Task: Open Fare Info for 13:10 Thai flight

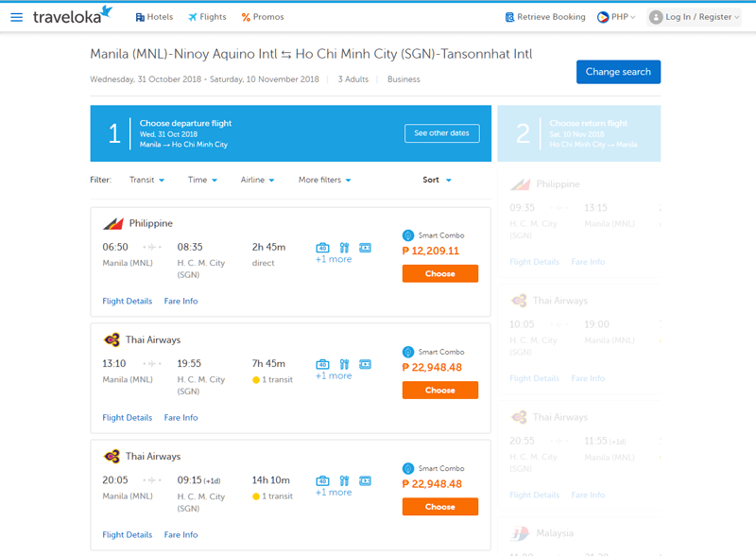Action: coord(180,418)
